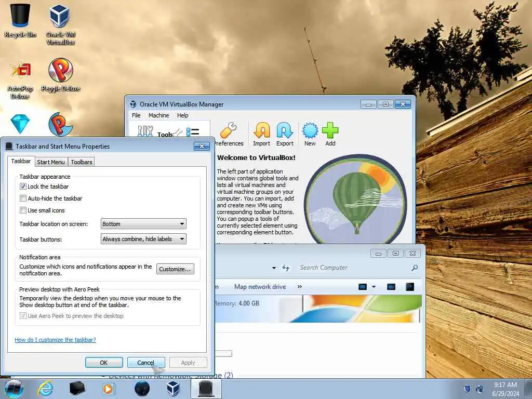Viewport: 532px width, 399px height.
Task: Click the Import appliance icon
Action: click(262, 130)
